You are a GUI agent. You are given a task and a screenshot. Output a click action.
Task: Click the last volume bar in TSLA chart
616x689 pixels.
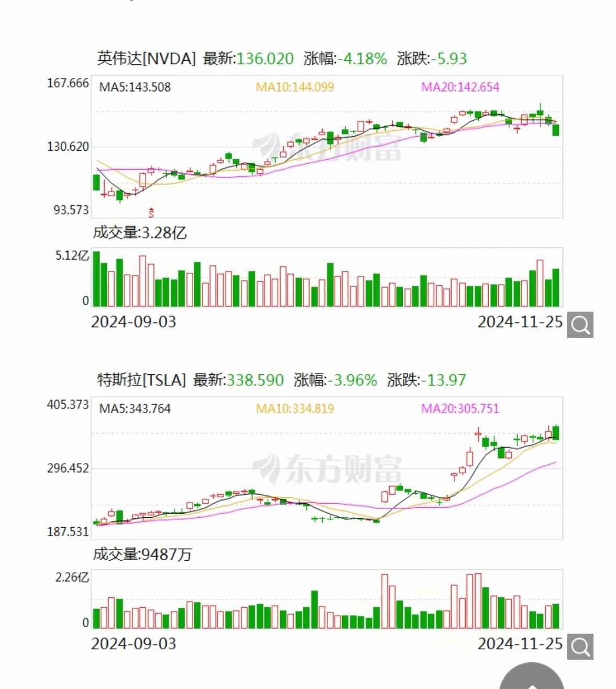[556, 616]
